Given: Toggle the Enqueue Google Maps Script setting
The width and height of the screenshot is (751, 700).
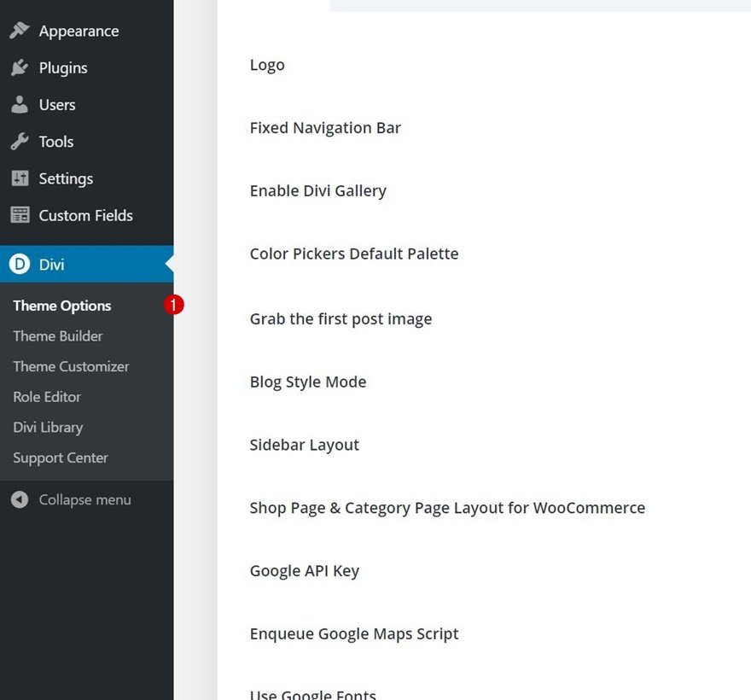Looking at the screenshot, I should pyautogui.click(x=353, y=633).
